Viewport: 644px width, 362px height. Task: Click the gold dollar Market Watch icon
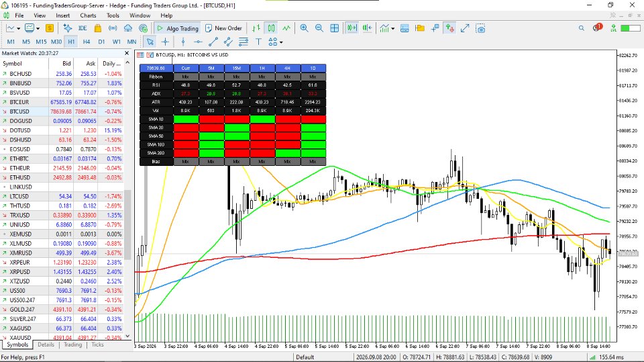point(50,28)
